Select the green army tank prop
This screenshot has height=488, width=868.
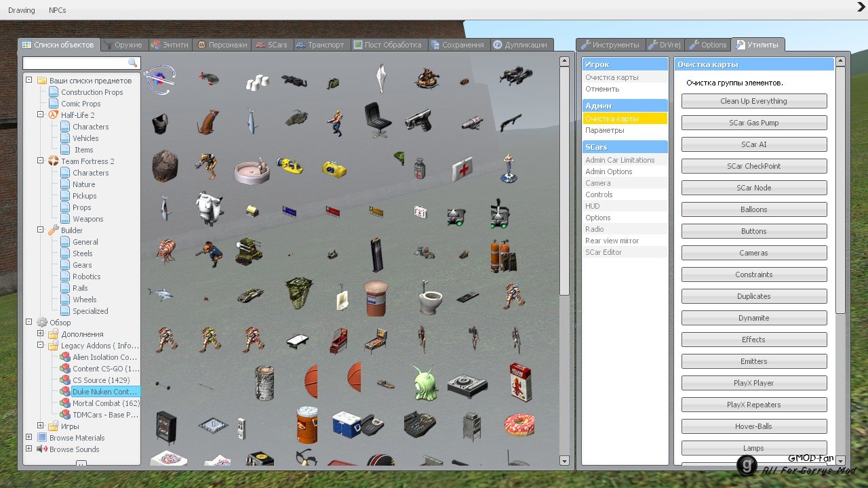coord(248,251)
